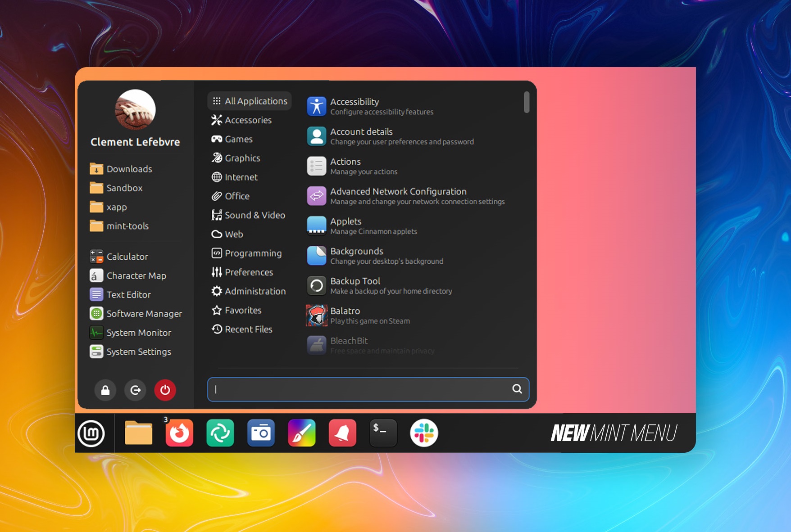The width and height of the screenshot is (791, 532).
Task: Launch Firefox from the panel
Action: pos(179,433)
